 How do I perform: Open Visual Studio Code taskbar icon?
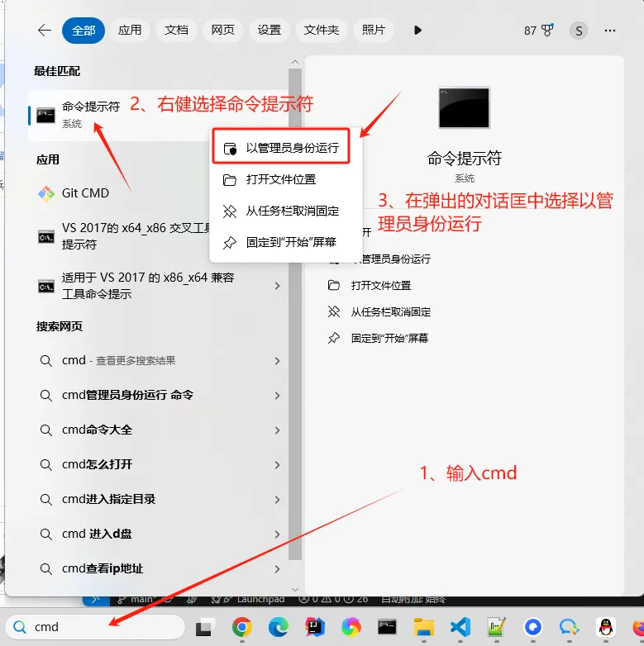tap(460, 627)
